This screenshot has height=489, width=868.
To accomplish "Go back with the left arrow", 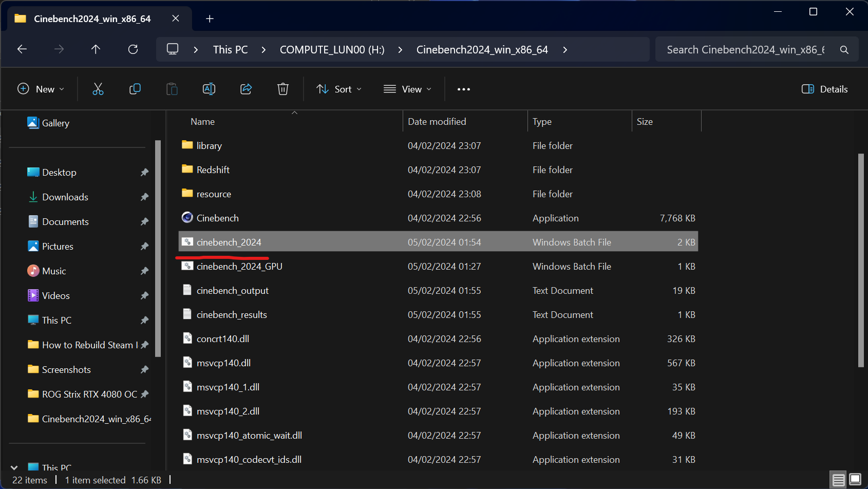I will 22,49.
